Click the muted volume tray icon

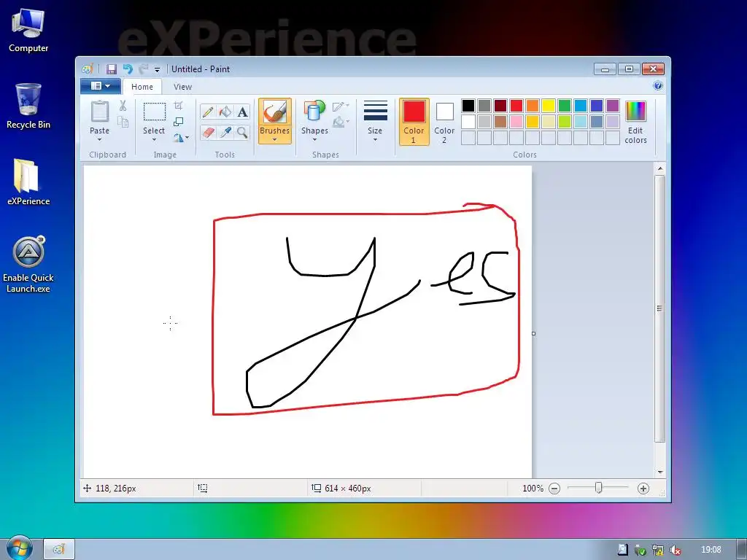click(x=675, y=550)
